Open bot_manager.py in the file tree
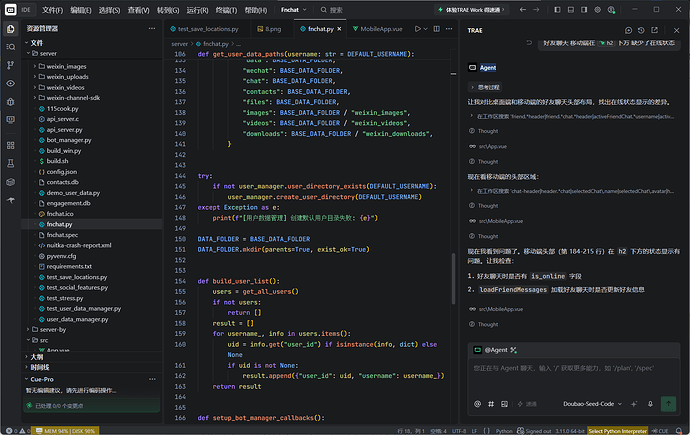690x435 pixels. pos(69,140)
